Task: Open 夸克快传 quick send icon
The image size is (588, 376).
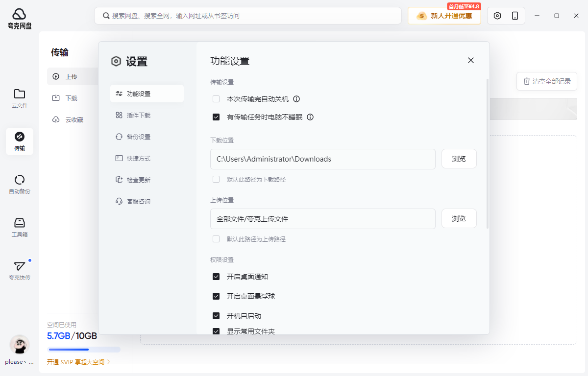Action: coord(20,266)
